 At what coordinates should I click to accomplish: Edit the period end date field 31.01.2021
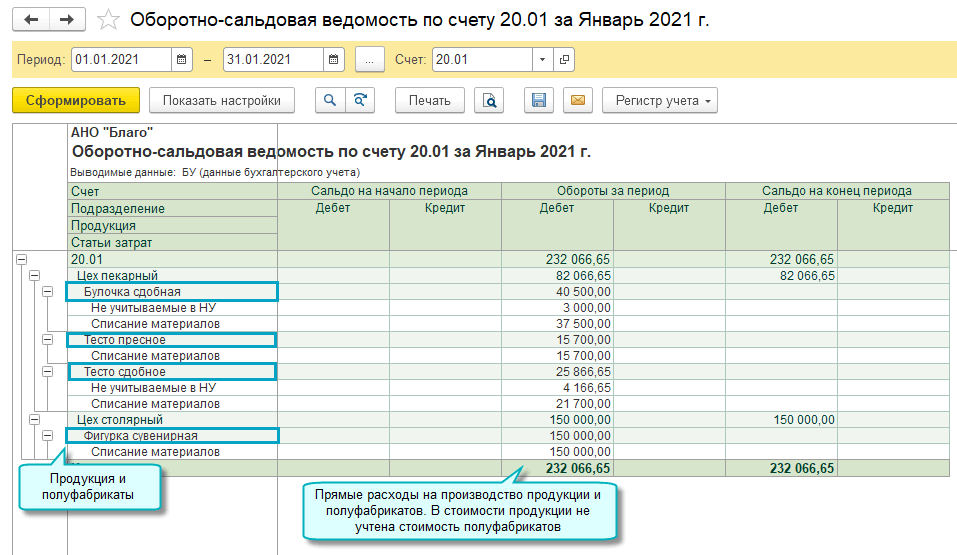coord(273,60)
